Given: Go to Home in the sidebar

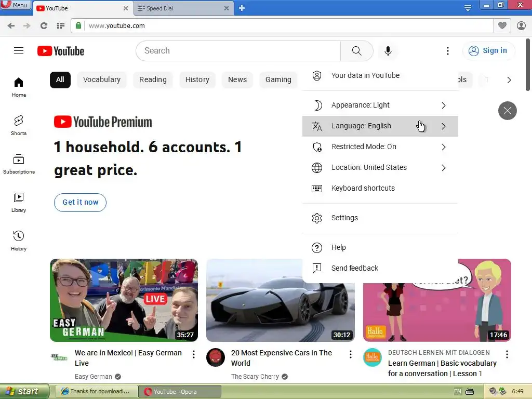Looking at the screenshot, I should (19, 87).
